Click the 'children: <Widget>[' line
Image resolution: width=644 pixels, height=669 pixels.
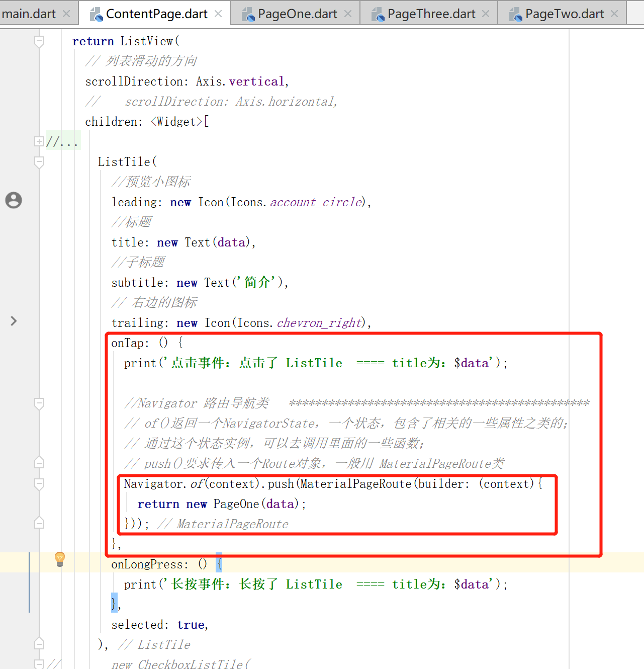[147, 122]
